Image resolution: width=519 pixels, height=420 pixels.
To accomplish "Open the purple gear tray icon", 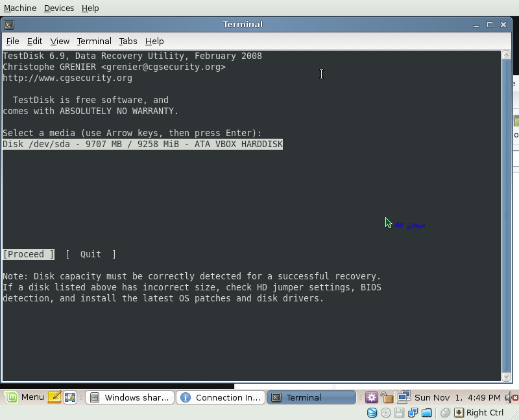I will coord(371,397).
